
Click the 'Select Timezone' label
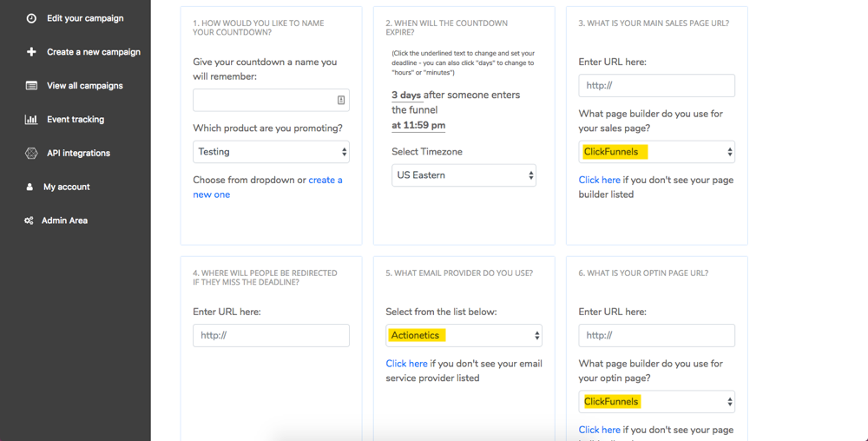[427, 152]
